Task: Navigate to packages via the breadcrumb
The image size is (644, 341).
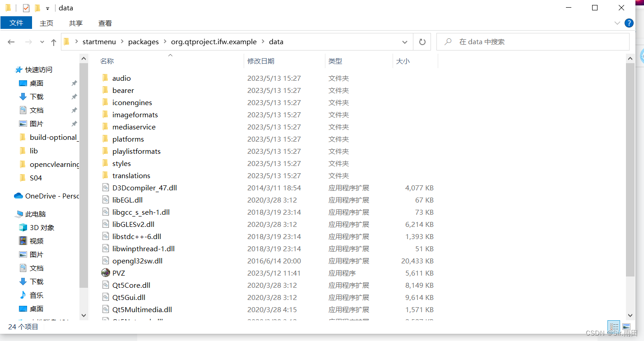Action: [144, 41]
